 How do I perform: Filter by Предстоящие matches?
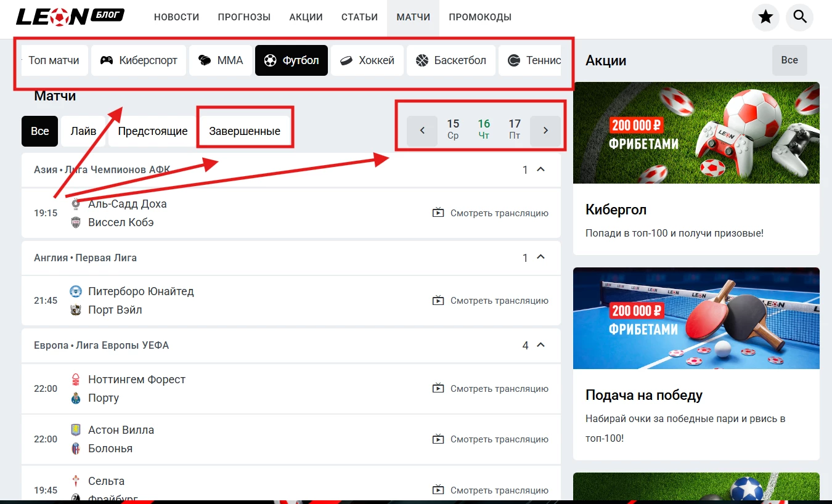point(152,131)
